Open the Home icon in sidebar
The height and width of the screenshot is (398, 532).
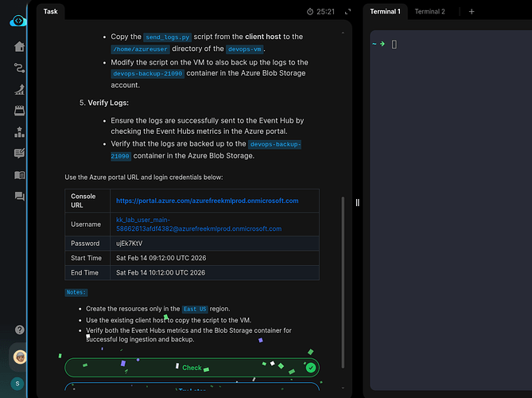(x=19, y=47)
